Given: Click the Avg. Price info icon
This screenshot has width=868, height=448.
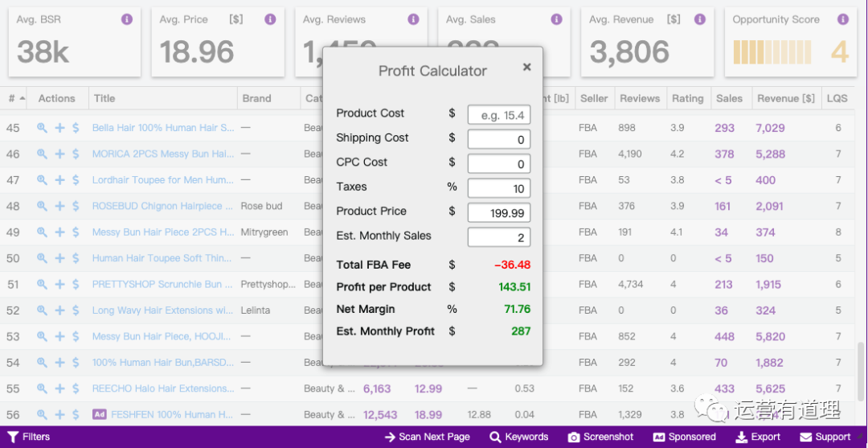Looking at the screenshot, I should pos(270,19).
